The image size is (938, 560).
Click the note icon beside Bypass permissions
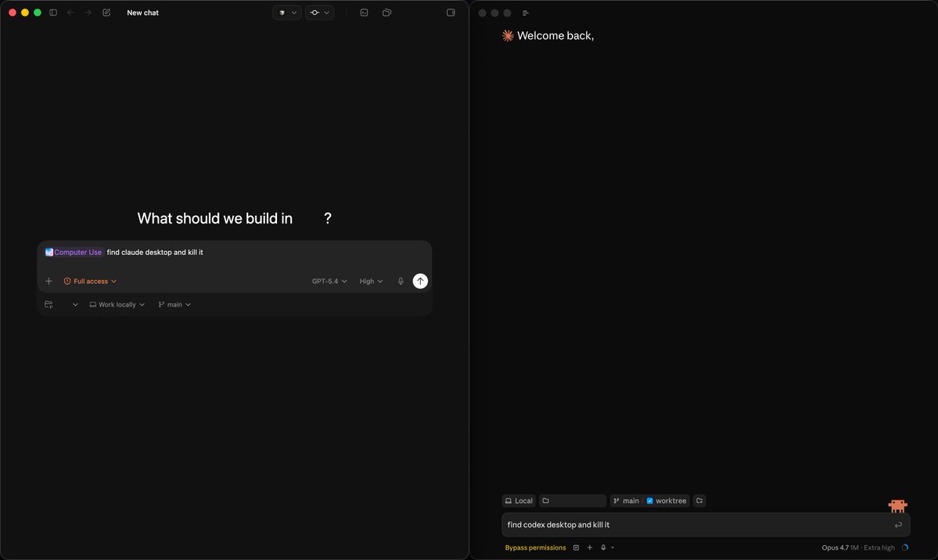(x=576, y=547)
